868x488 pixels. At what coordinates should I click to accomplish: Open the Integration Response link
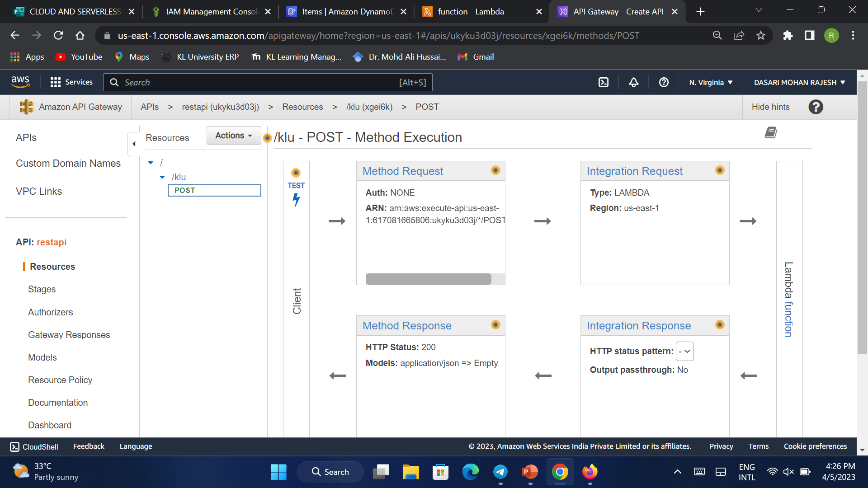[639, 325]
